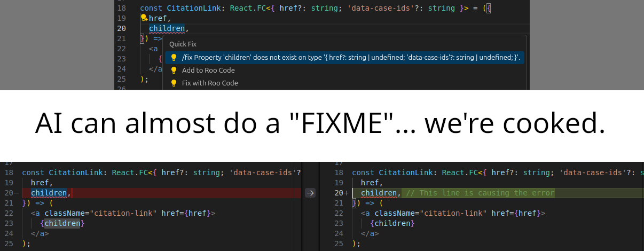Click added-line plus marker at line 20

coord(347,193)
